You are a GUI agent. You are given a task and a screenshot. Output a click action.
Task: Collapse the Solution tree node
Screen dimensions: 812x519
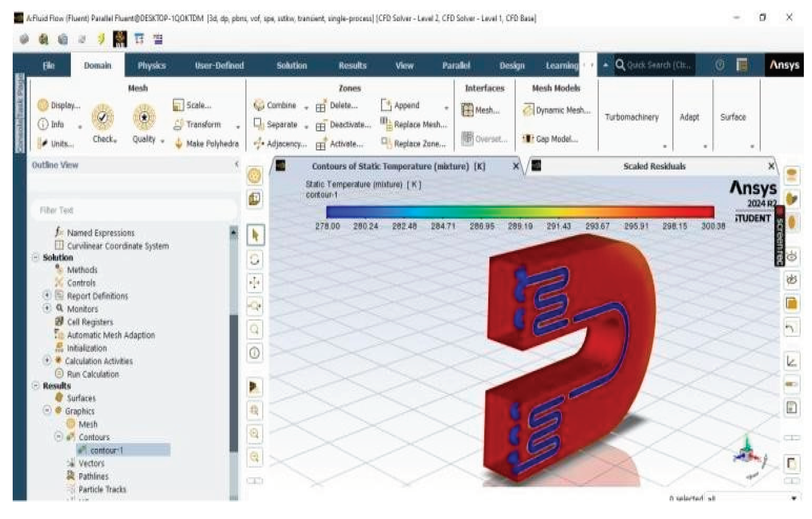36,258
